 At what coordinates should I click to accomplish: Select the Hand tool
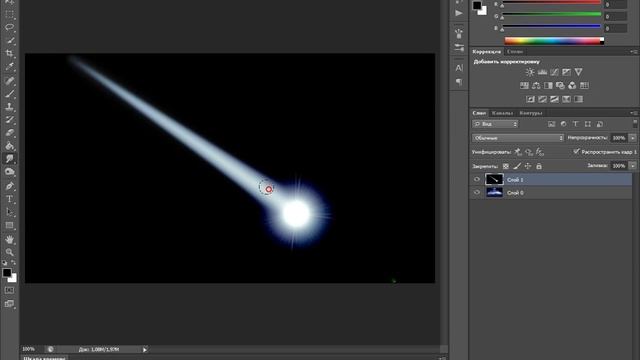(9, 240)
